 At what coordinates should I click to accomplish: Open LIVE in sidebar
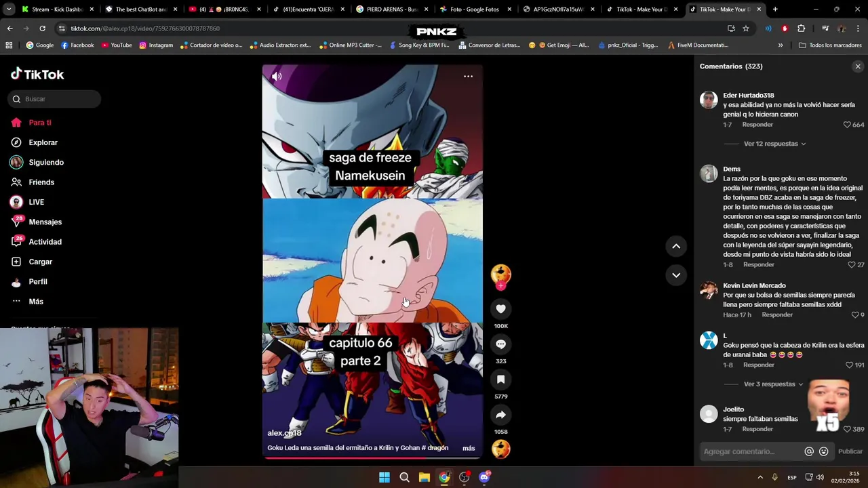pyautogui.click(x=36, y=202)
